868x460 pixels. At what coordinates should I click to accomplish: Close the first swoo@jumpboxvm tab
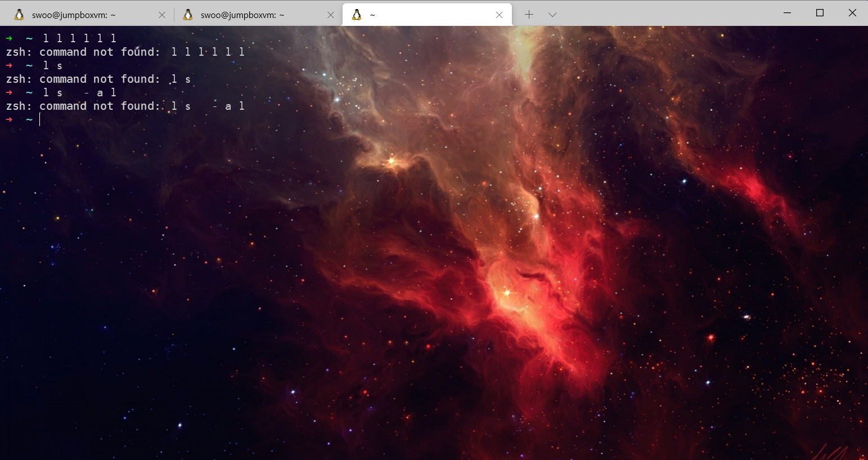(x=162, y=15)
